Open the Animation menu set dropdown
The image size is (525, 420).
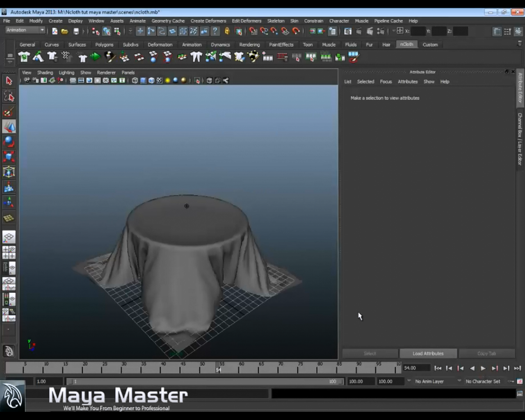click(x=25, y=30)
